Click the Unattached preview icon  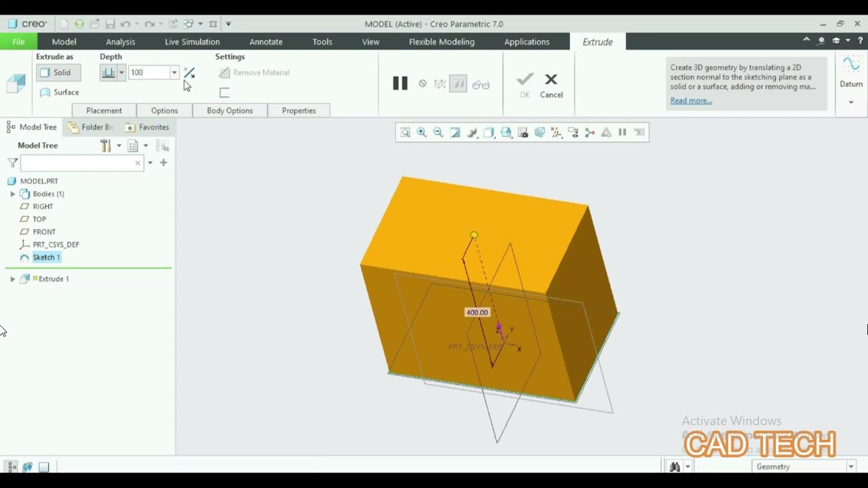[x=440, y=84]
